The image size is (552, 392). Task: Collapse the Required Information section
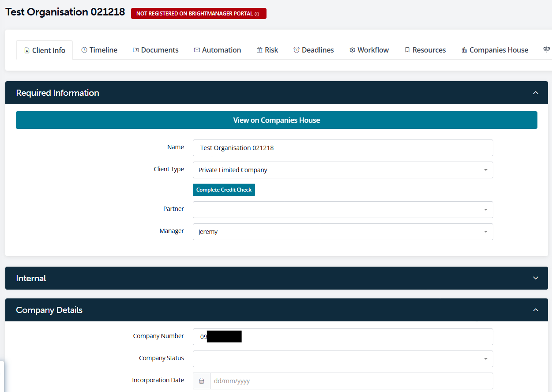pos(536,93)
